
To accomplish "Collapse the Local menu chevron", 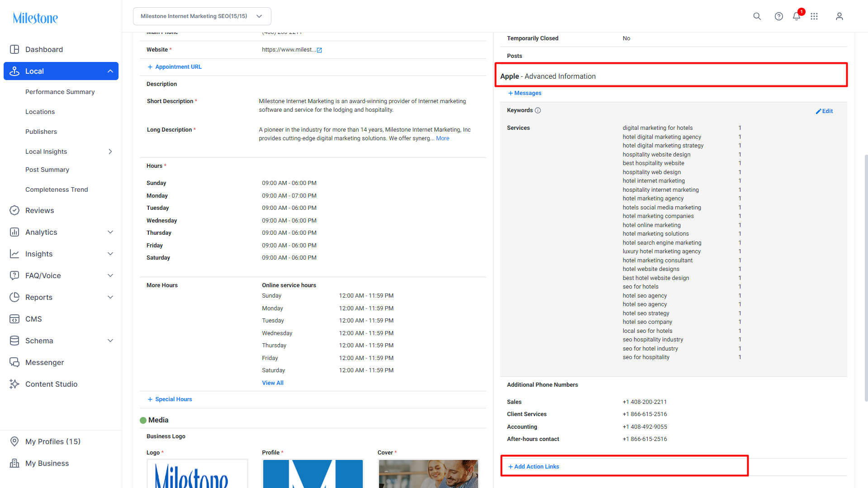I will [x=110, y=71].
